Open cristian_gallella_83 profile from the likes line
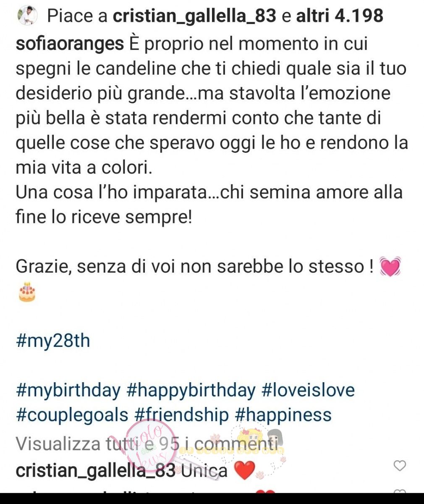This screenshot has height=504, width=424. click(195, 16)
